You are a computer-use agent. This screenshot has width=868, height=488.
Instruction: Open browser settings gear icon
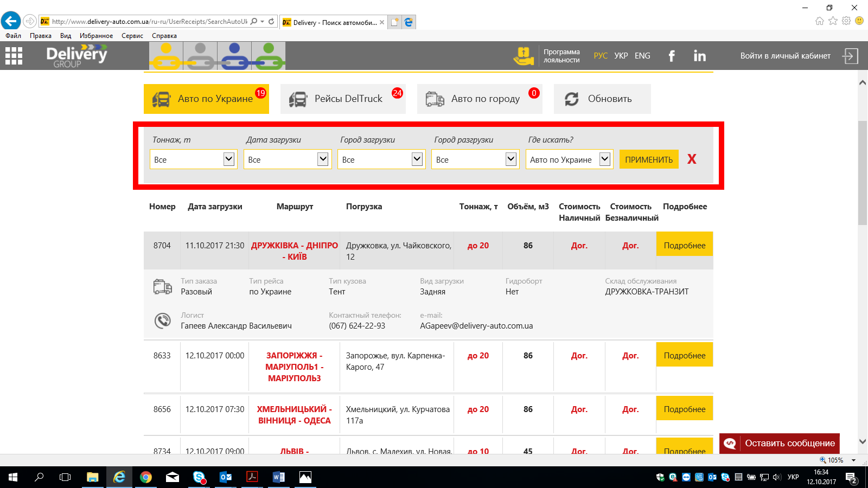tap(846, 21)
